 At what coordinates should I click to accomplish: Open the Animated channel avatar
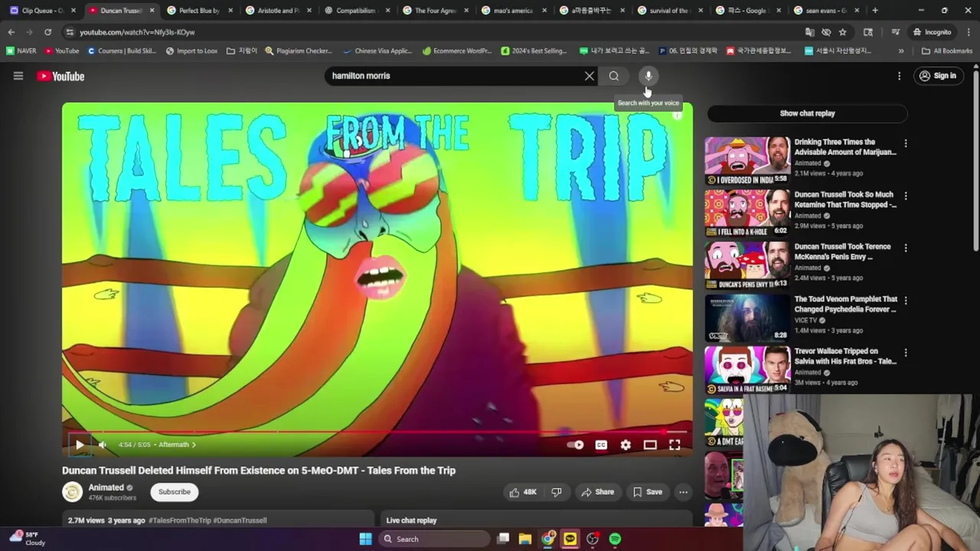[x=72, y=492]
